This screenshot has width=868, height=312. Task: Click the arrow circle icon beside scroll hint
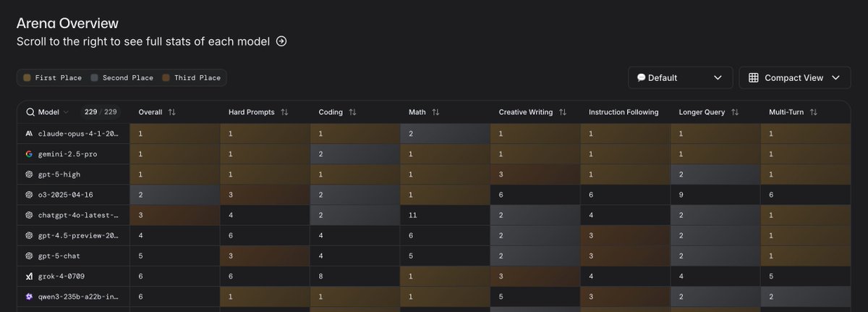point(281,41)
